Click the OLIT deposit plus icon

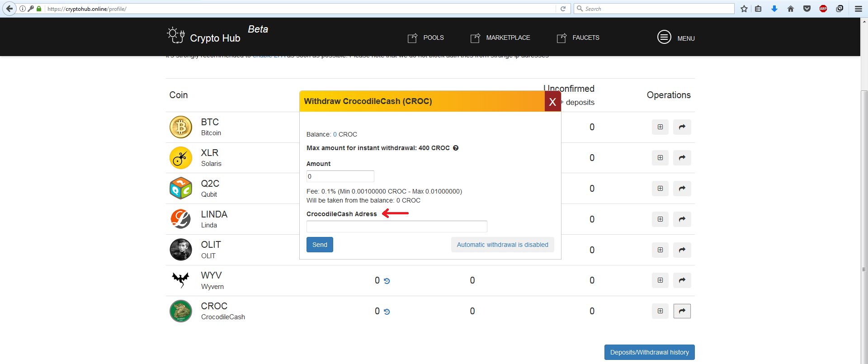660,250
